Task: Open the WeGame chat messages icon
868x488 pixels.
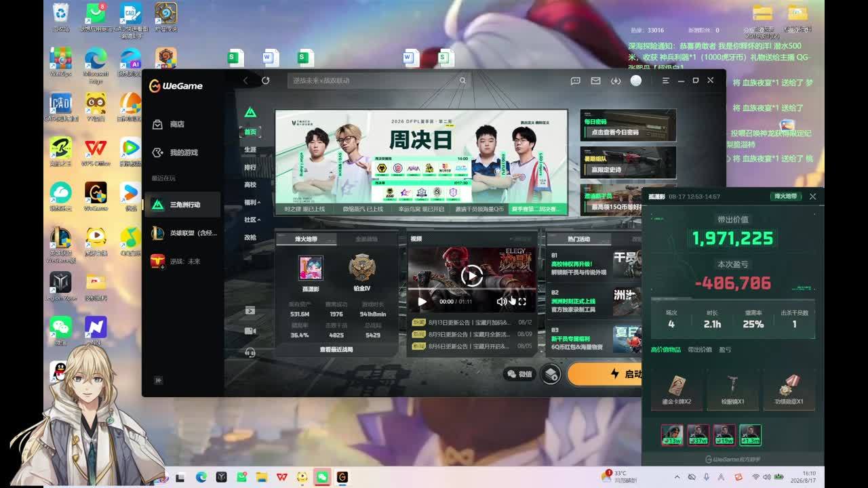Action: pos(576,81)
